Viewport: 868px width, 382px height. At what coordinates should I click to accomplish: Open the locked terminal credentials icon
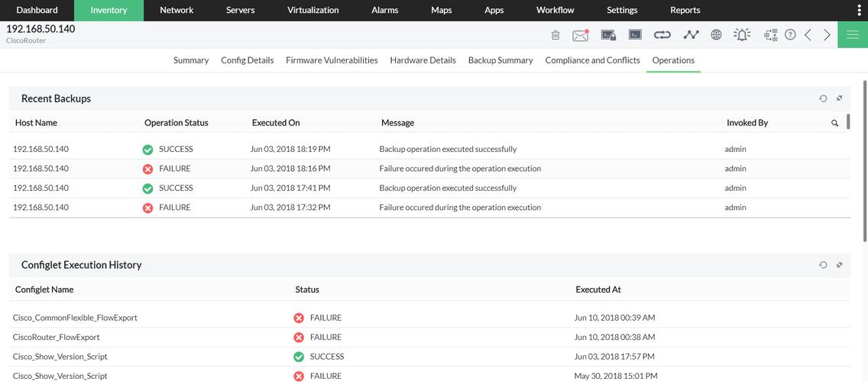coord(608,35)
